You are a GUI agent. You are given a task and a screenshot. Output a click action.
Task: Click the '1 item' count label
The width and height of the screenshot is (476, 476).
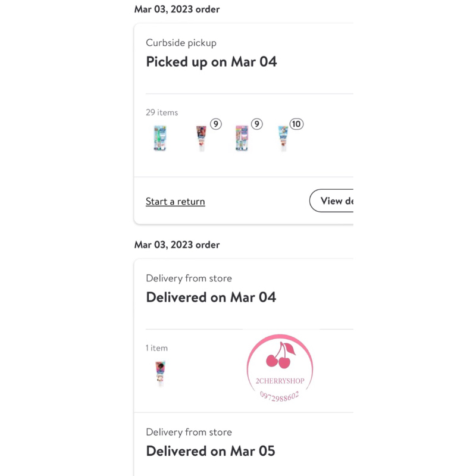[157, 347]
